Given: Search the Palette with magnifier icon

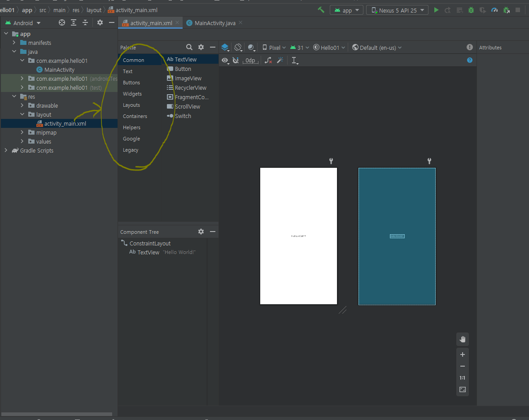Looking at the screenshot, I should click(189, 47).
